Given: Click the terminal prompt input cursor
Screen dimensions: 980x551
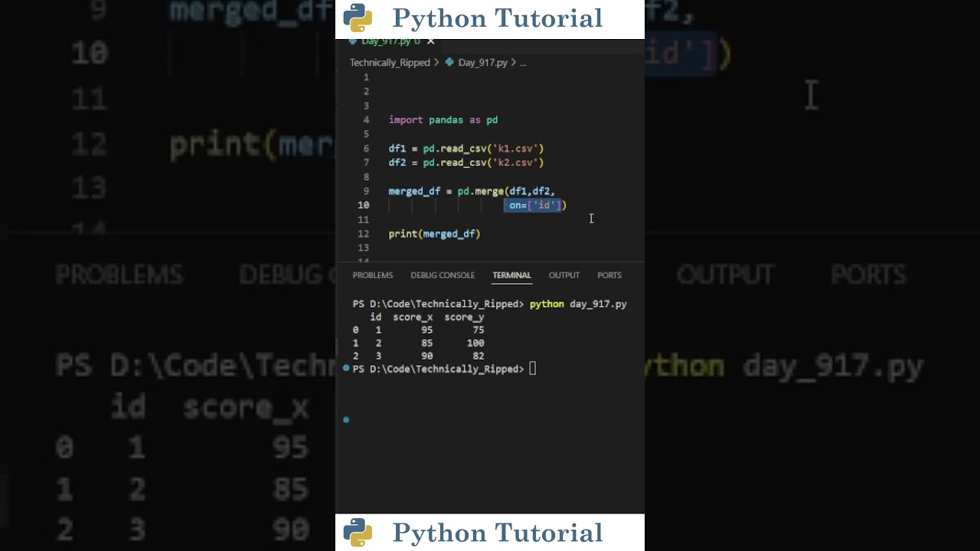Looking at the screenshot, I should click(533, 370).
